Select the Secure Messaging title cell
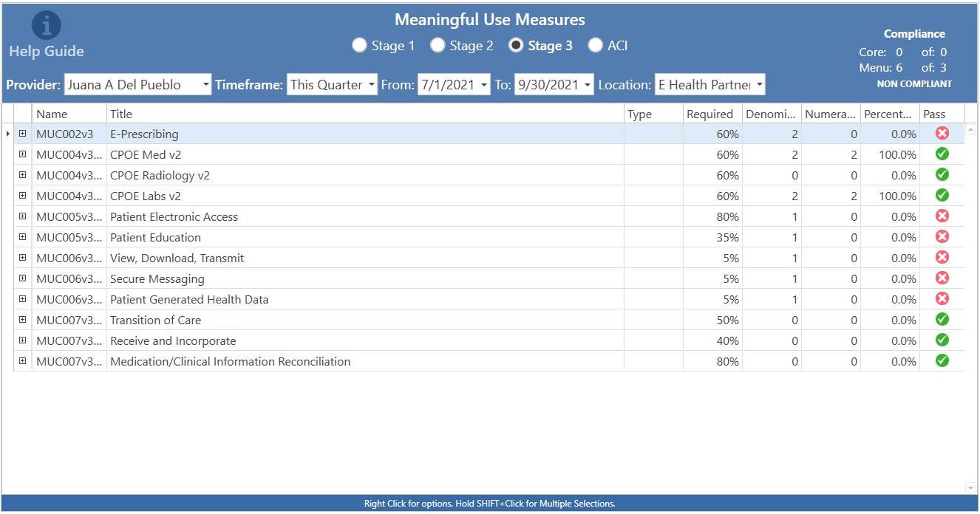 pos(365,278)
